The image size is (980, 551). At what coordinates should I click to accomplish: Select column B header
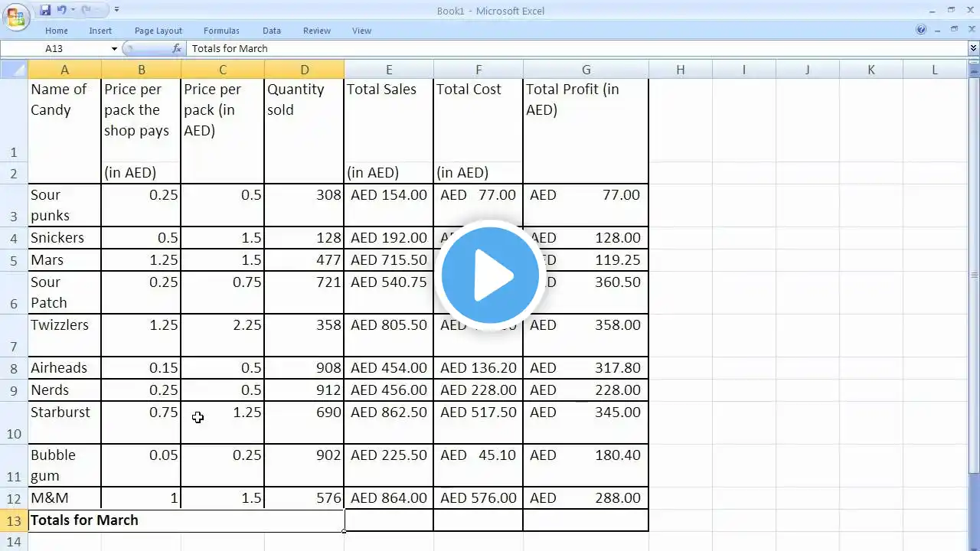click(x=141, y=70)
